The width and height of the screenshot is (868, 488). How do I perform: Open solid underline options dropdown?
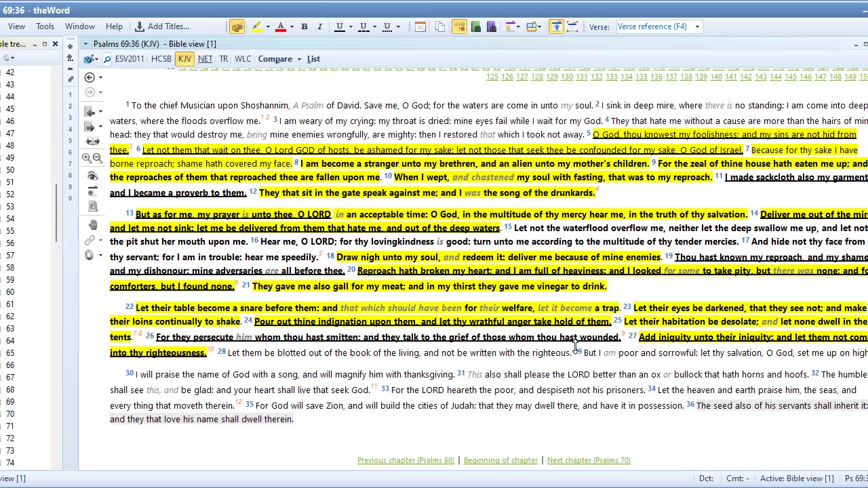[x=350, y=26]
